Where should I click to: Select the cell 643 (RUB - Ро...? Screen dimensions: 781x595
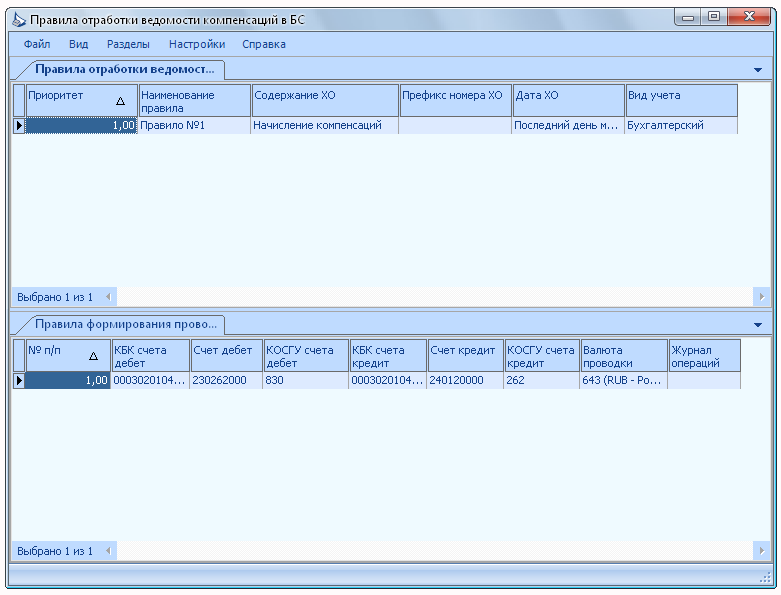click(x=624, y=380)
